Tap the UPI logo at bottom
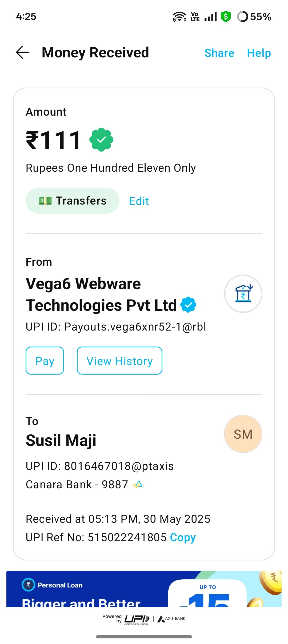 pos(137,619)
